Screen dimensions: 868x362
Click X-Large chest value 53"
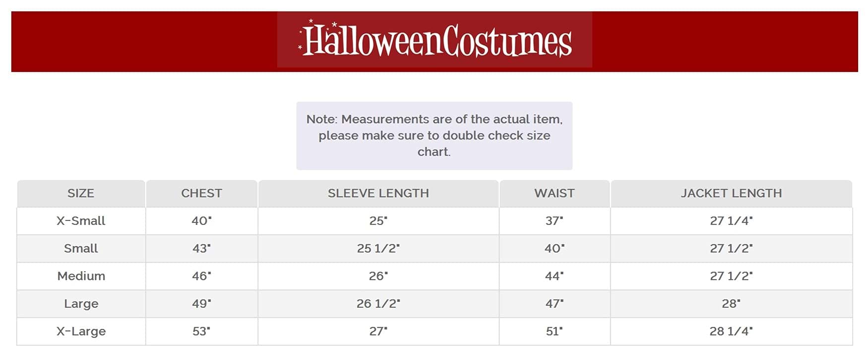(201, 331)
